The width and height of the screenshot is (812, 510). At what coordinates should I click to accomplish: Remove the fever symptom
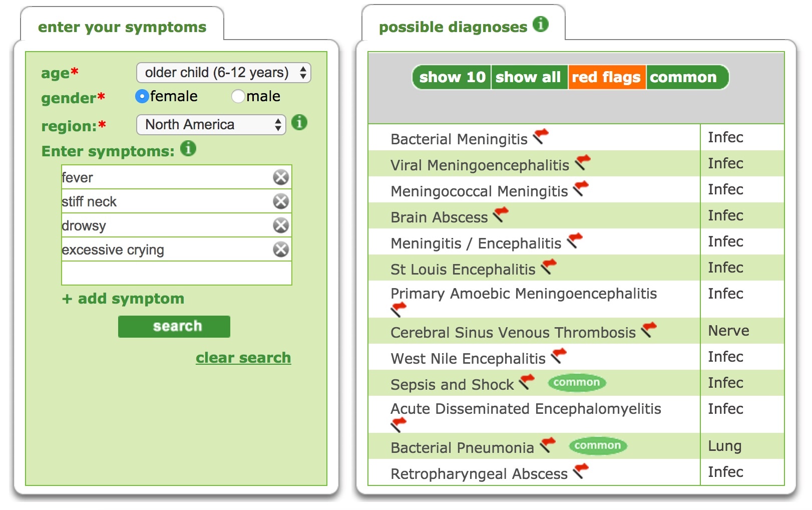(x=281, y=176)
